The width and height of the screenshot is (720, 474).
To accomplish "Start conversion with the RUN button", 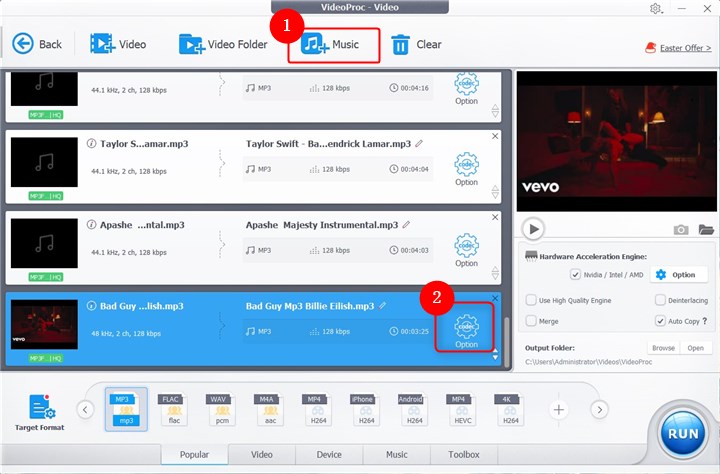I will coord(683,433).
